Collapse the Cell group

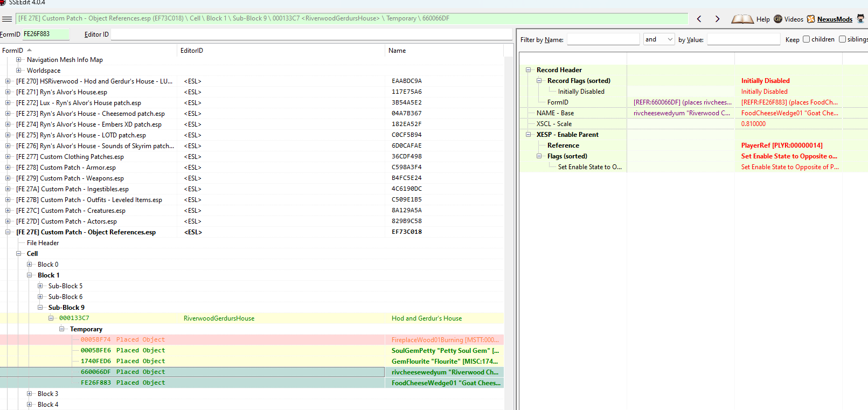[19, 254]
